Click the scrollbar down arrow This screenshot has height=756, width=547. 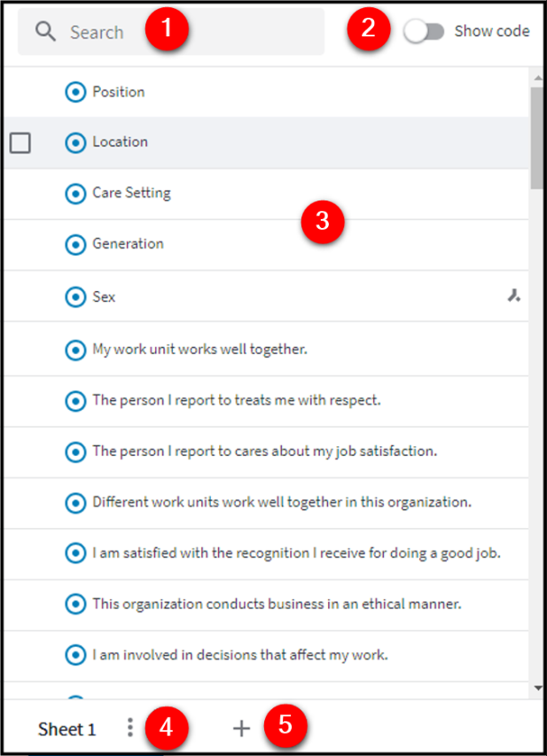pos(536,687)
